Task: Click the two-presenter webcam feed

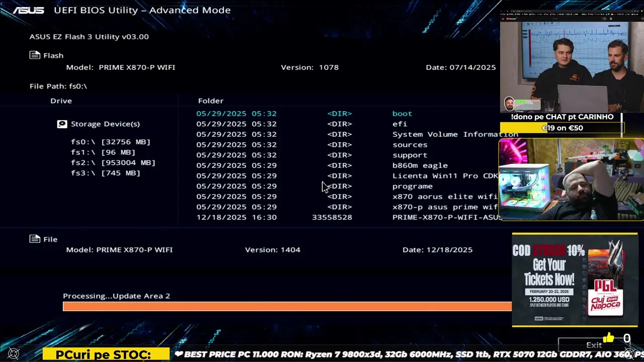Action: pyautogui.click(x=572, y=60)
